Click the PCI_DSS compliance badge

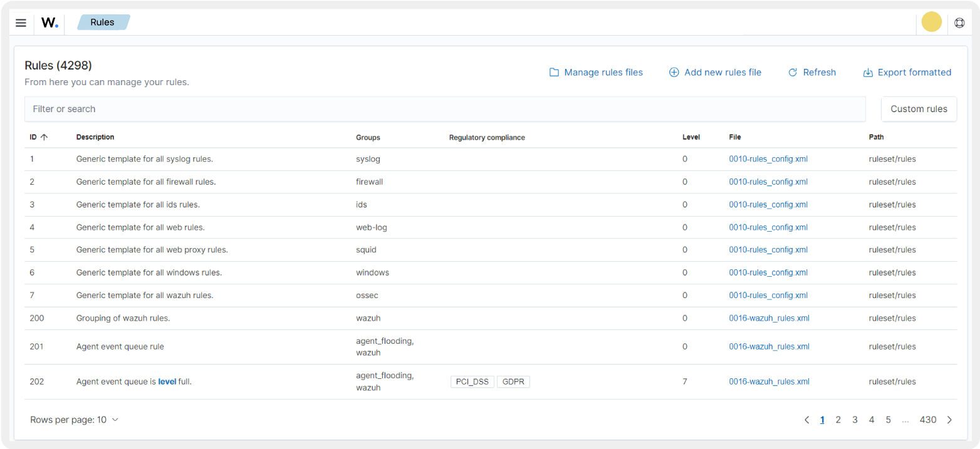472,381
